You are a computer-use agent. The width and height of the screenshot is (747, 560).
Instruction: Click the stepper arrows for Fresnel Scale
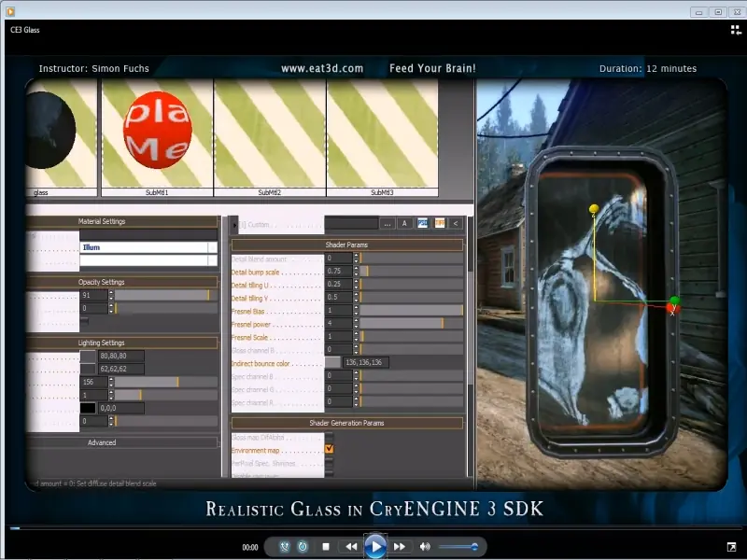point(356,336)
